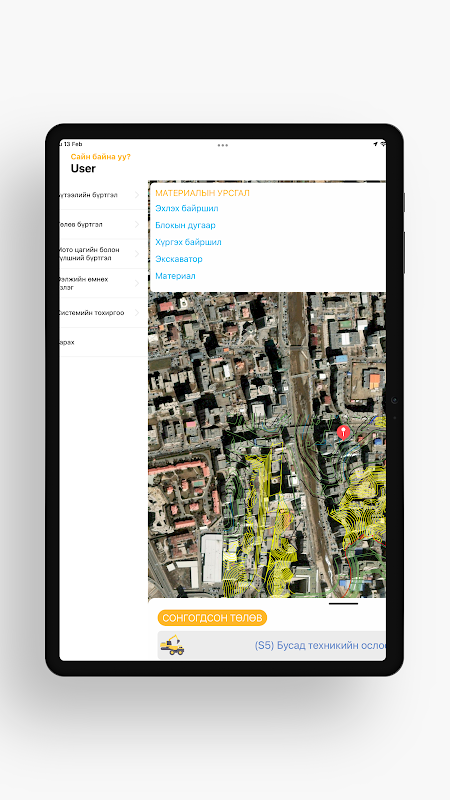Select Эхлэх байршил link
Viewport: 450px width, 800px height.
[x=187, y=208]
